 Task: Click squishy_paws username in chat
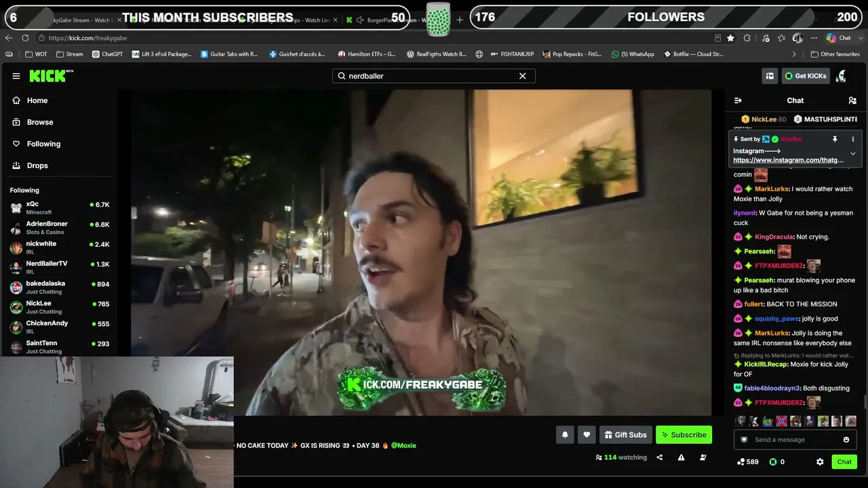[777, 319]
